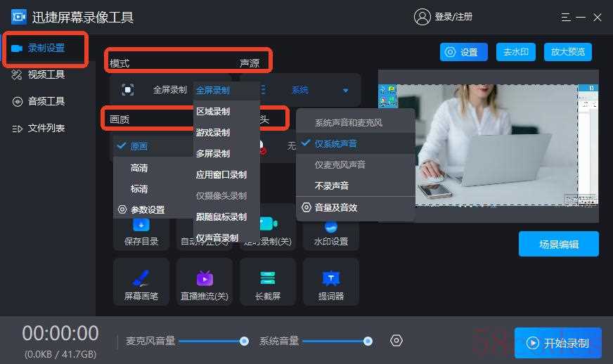The image size is (613, 364).
Task: Click the 文件列表 list icon
Action: pos(17,129)
